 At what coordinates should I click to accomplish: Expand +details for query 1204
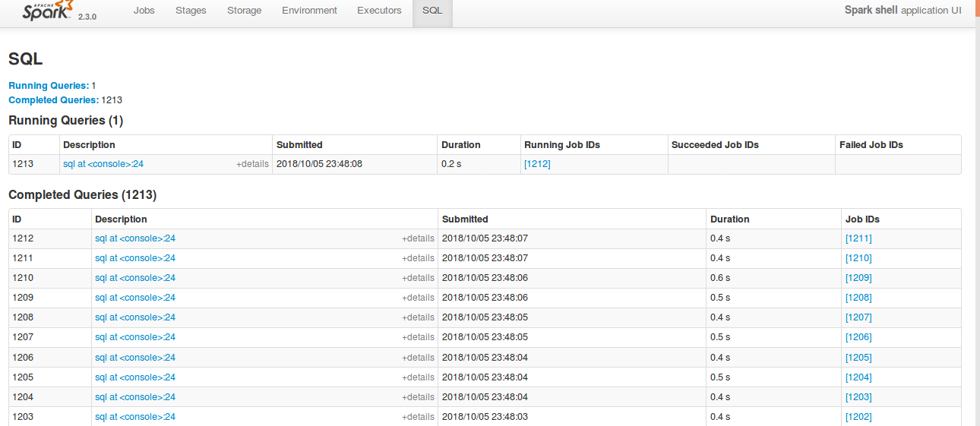pyautogui.click(x=419, y=397)
